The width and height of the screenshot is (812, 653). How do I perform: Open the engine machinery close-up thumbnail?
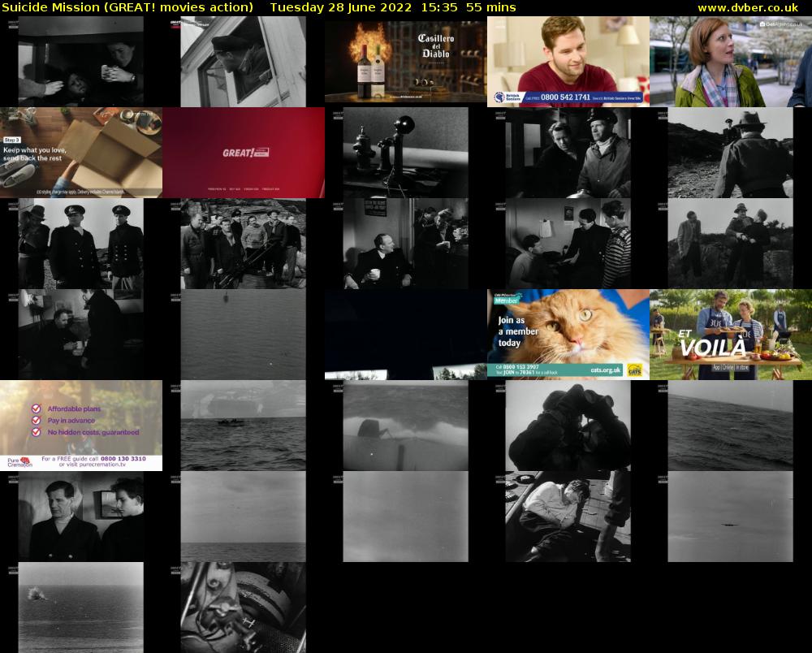click(244, 608)
